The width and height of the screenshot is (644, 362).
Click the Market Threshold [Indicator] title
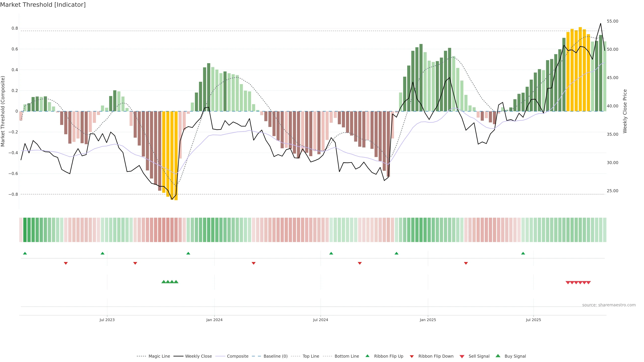(x=43, y=5)
